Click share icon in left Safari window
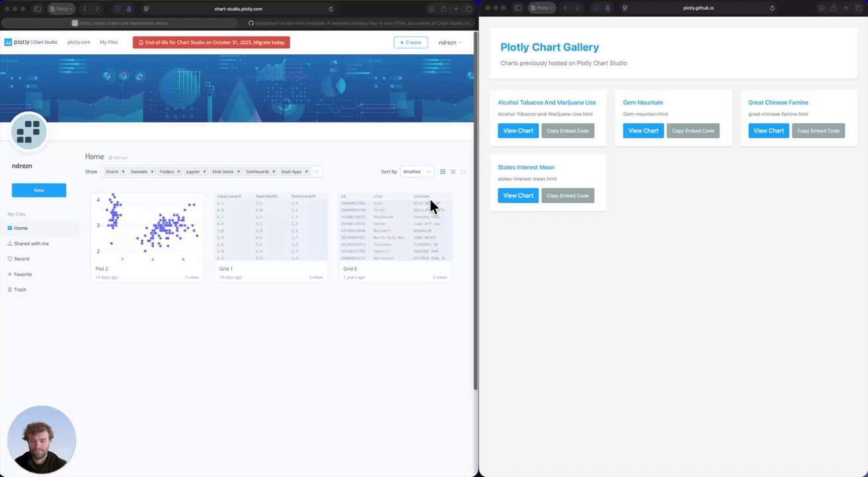 (444, 9)
